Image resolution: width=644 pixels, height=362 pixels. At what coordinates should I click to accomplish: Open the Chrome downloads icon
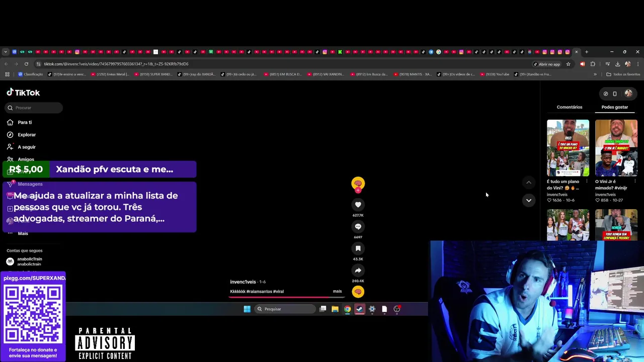click(617, 64)
